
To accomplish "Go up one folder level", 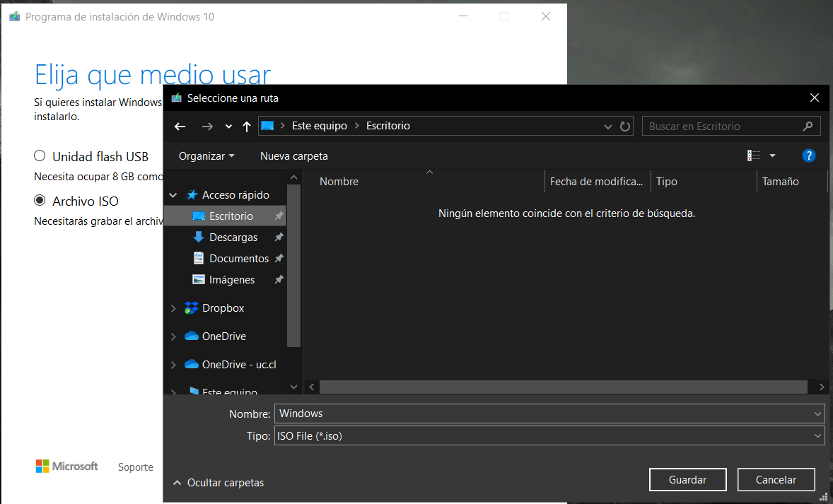I will [247, 127].
